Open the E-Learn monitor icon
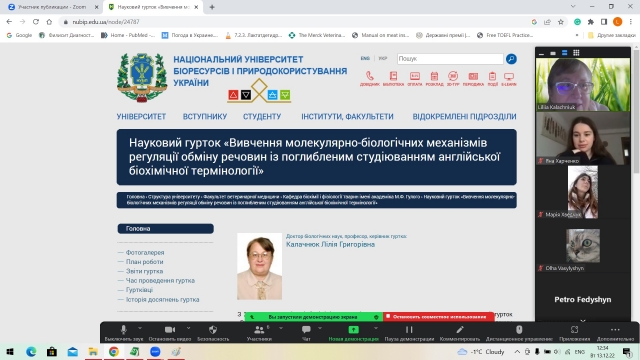 coord(509,78)
